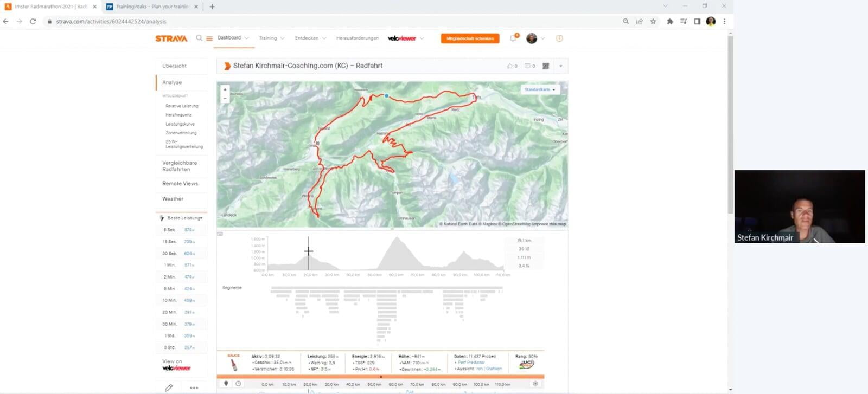Click the browser zoom magnifier icon in address bar

(626, 21)
